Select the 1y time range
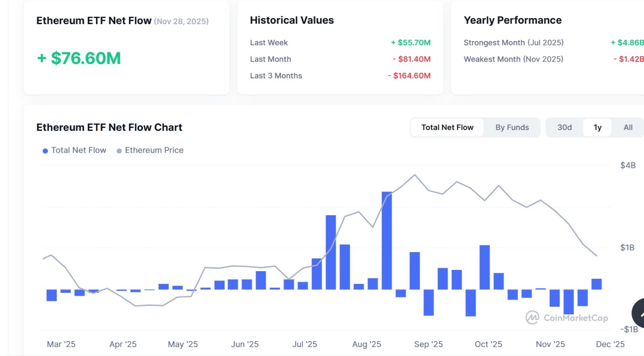This screenshot has width=644, height=356. pos(597,128)
